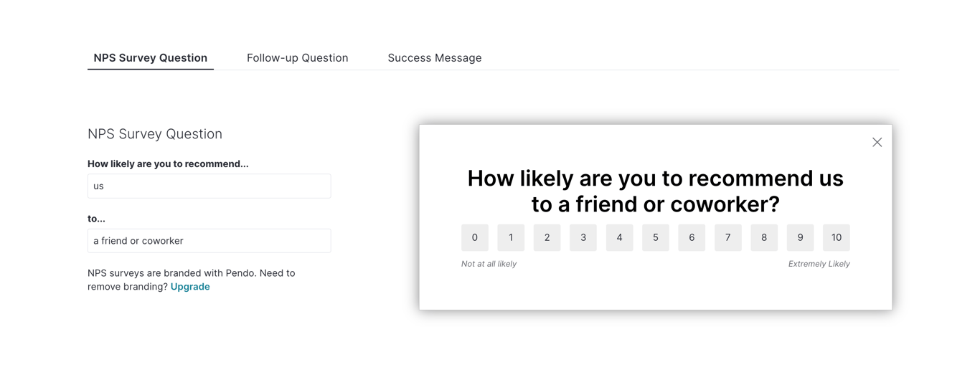Click the Upgrade link

[x=190, y=287]
